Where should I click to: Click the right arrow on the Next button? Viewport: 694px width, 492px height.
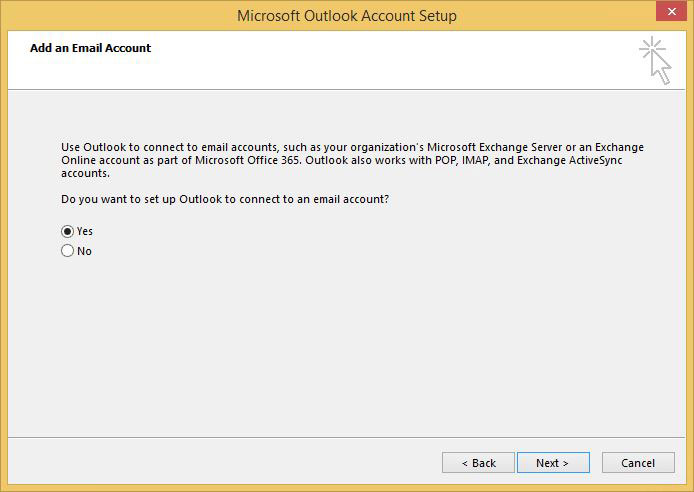[565, 463]
